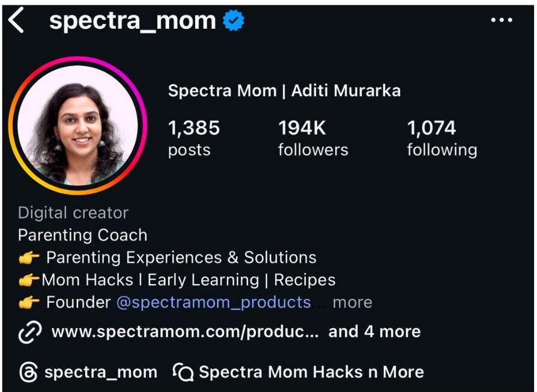The height and width of the screenshot is (392, 537).
Task: Open Spectra Mom Hacks n More channel
Action: coord(311,372)
